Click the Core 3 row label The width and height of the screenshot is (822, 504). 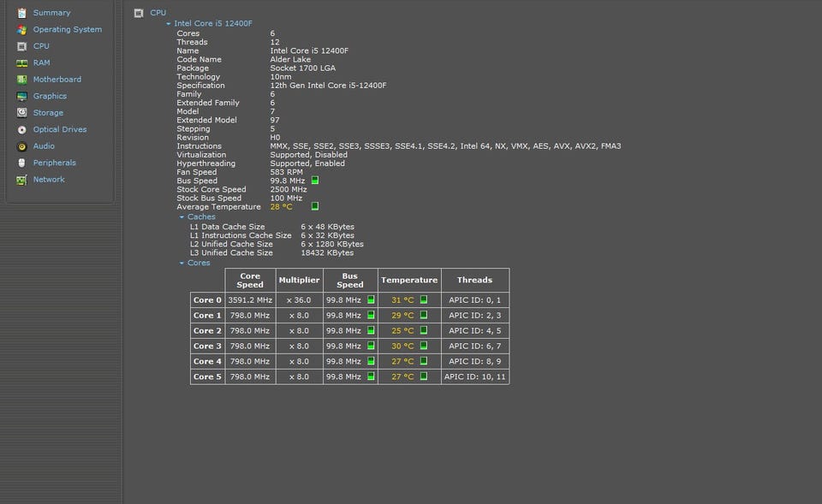[207, 346]
